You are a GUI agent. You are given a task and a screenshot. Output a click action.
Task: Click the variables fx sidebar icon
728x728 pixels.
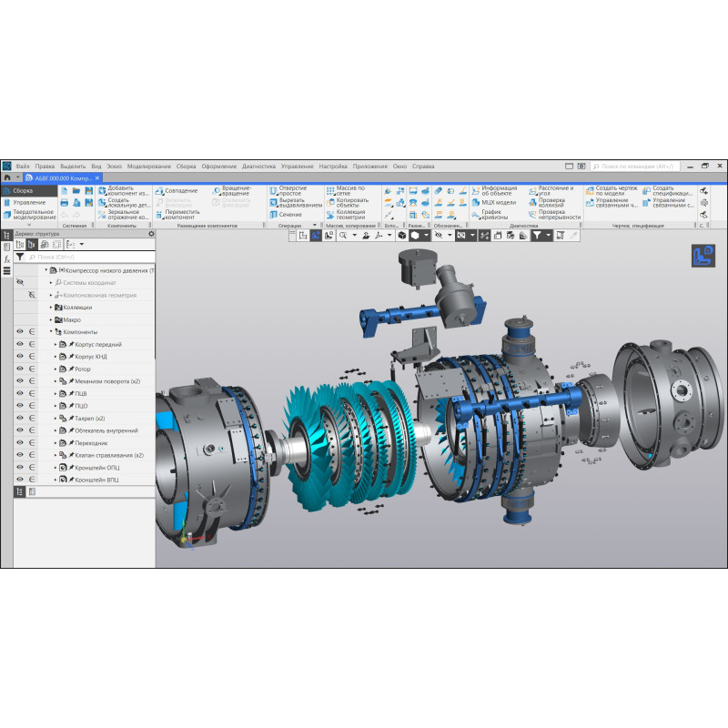tap(6, 259)
